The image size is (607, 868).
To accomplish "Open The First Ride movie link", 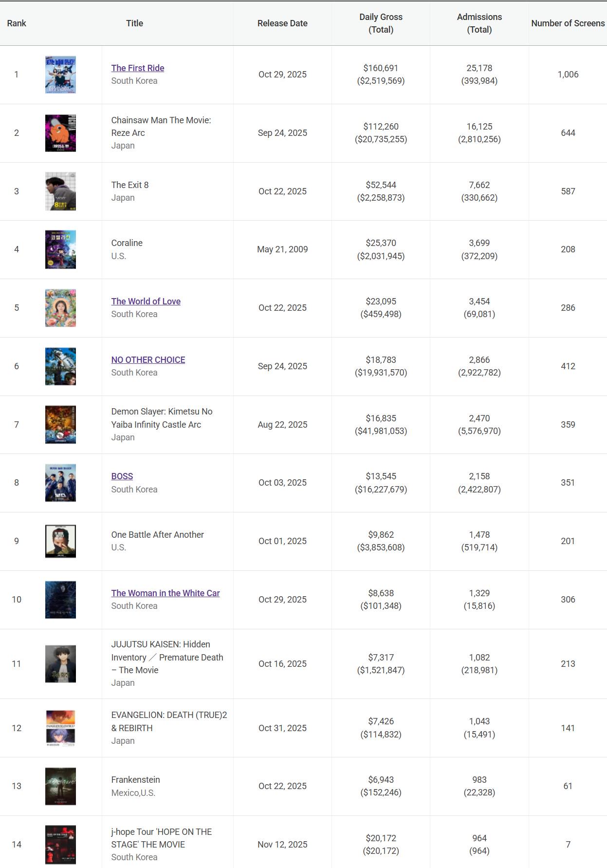I will 137,68.
